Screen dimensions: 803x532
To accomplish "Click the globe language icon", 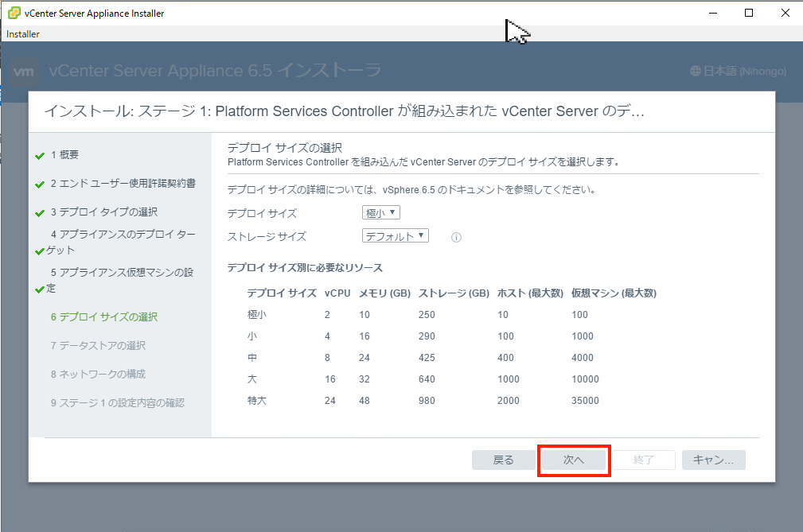I will tap(695, 71).
